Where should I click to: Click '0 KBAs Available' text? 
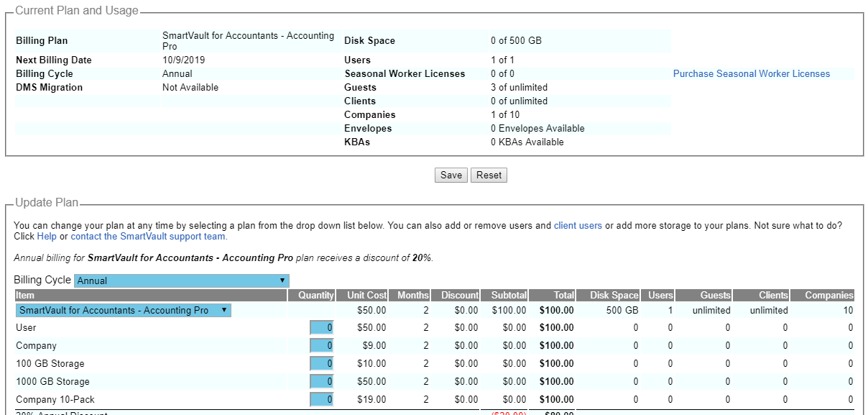(527, 142)
